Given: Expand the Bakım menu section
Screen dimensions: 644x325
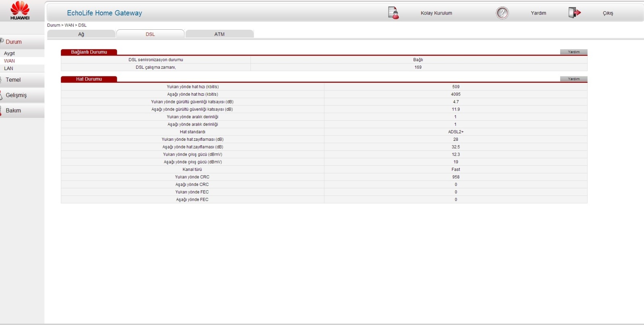Looking at the screenshot, I should 13,110.
